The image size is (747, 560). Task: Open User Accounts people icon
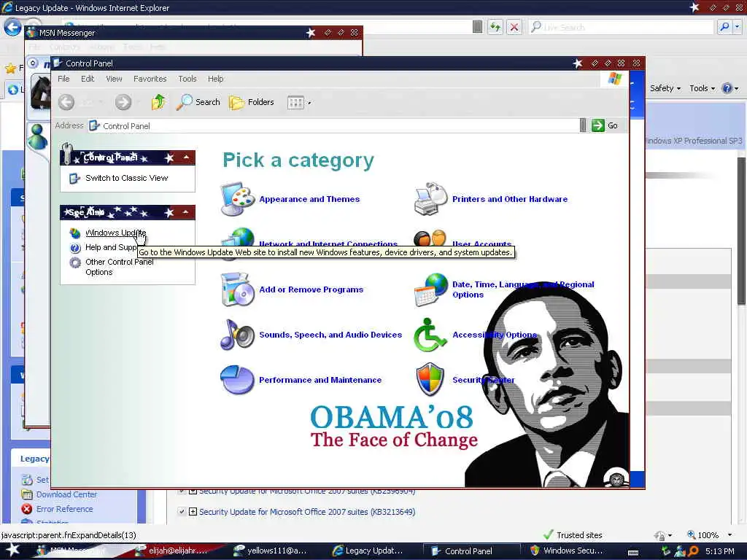coord(430,238)
